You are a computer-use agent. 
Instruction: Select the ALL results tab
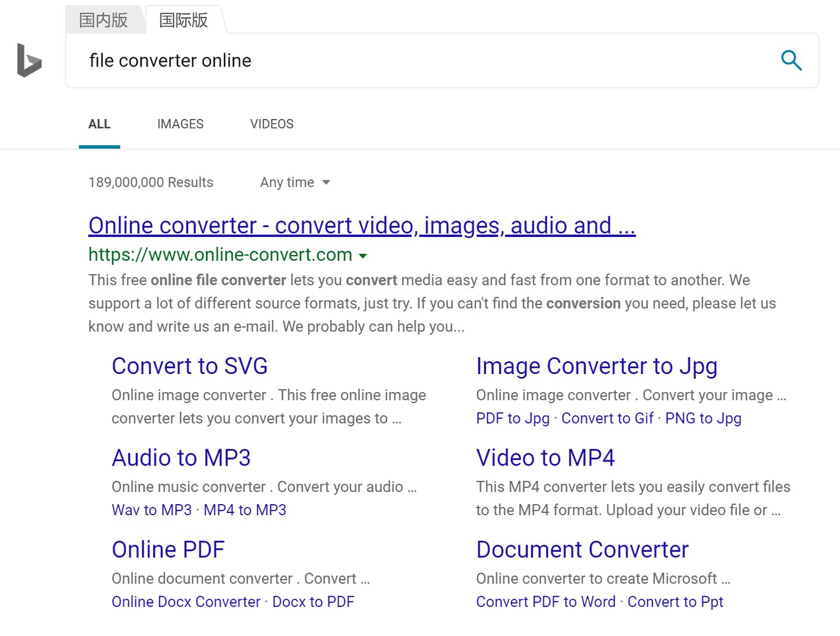coord(99,124)
